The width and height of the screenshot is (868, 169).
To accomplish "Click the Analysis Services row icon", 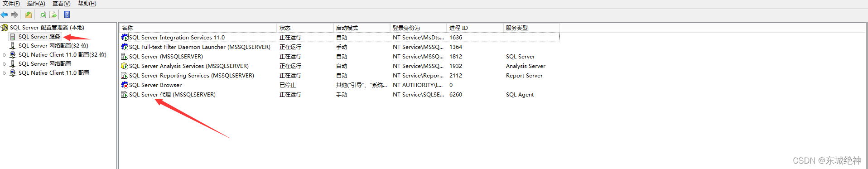I will (125, 66).
